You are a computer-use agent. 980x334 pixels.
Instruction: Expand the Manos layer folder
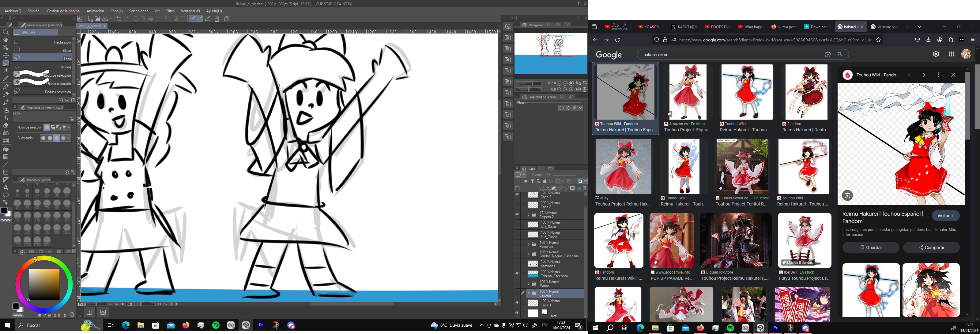[528, 283]
